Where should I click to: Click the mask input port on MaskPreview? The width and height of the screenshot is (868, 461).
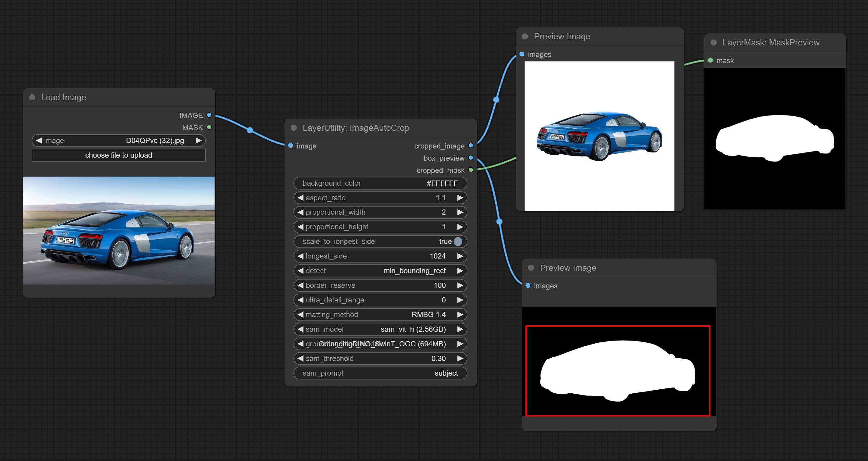(x=711, y=60)
